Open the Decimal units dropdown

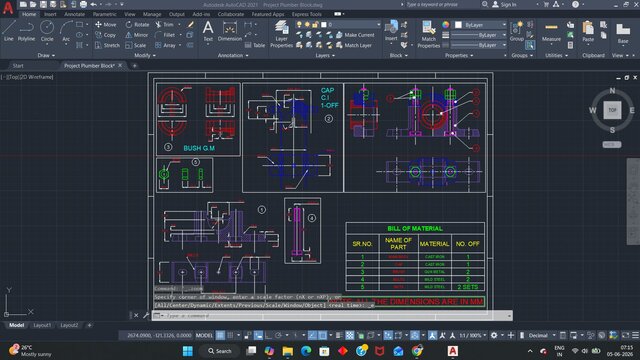coord(542,336)
